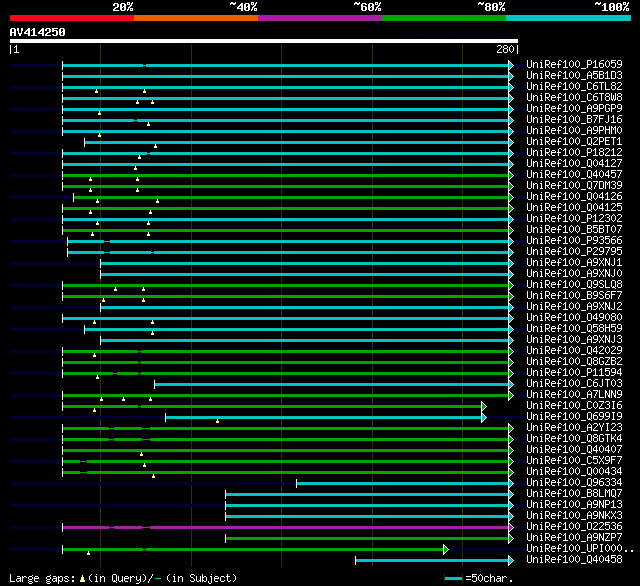
Task: Click the UniRef100_A9XNJ2 label
Action: coord(574,307)
